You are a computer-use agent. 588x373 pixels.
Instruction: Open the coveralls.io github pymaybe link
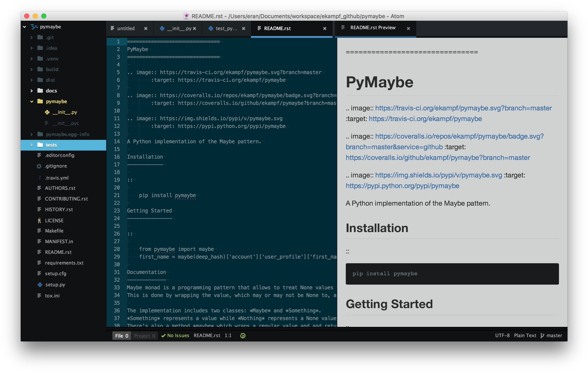[x=438, y=158]
